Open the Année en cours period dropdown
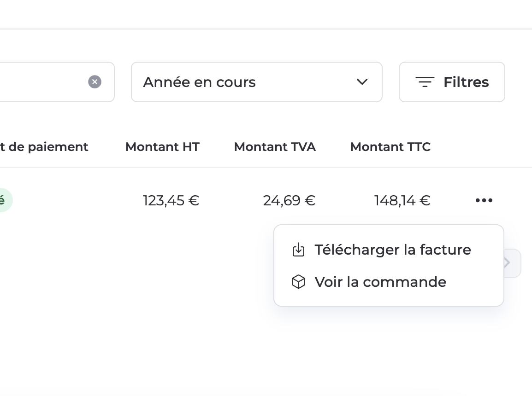This screenshot has height=396, width=532. (x=257, y=82)
